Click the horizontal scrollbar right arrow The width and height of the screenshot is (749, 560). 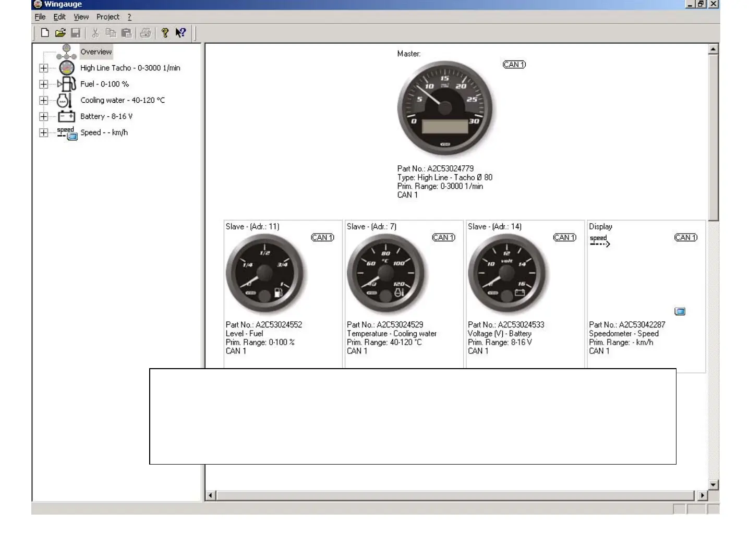702,495
